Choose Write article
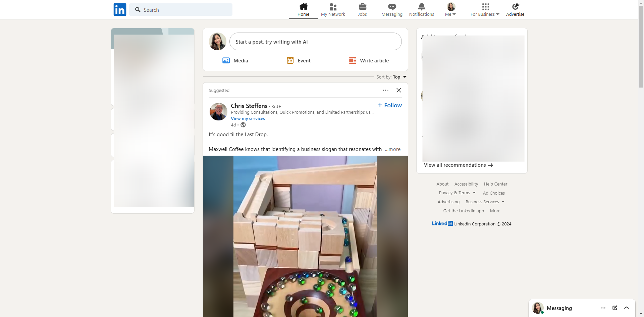This screenshot has width=644, height=317. pyautogui.click(x=369, y=61)
